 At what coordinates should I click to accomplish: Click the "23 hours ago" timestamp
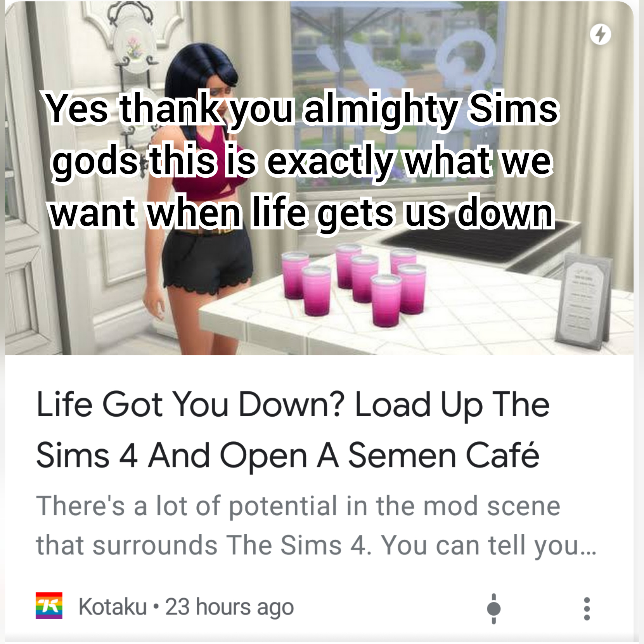(229, 607)
